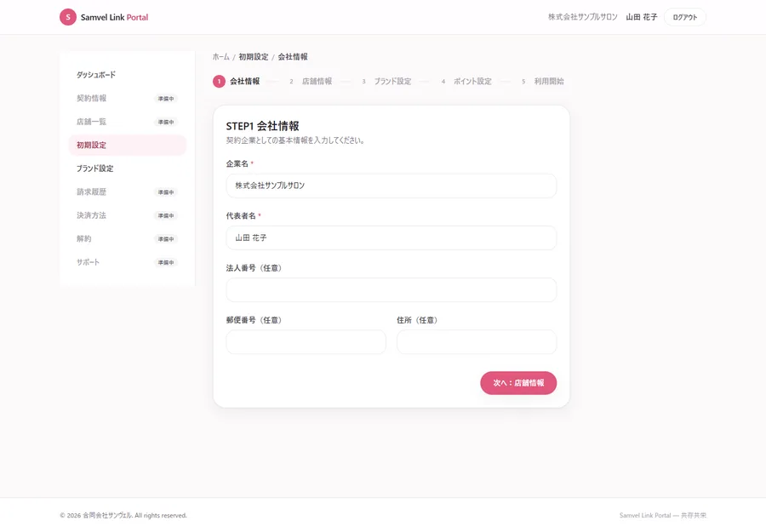This screenshot has width=766, height=532.
Task: Select step 3 ブランド設定 in the stepper
Action: point(386,81)
